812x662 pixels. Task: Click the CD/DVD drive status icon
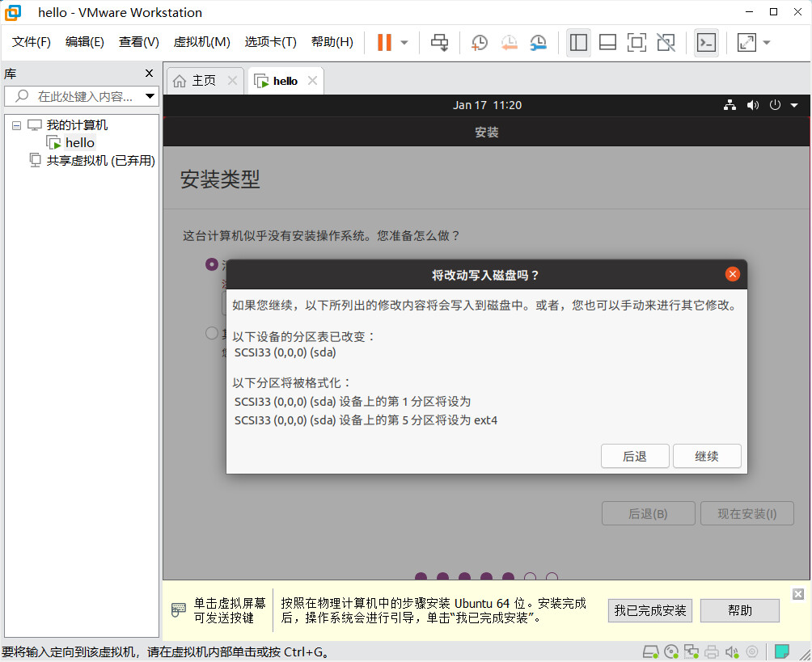pyautogui.click(x=670, y=651)
